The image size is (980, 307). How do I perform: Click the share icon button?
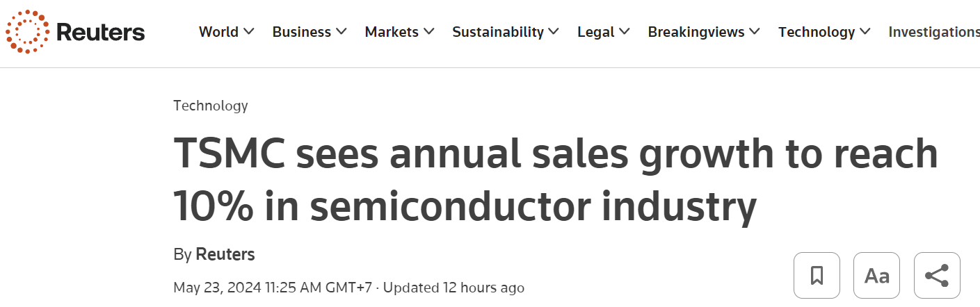click(937, 276)
